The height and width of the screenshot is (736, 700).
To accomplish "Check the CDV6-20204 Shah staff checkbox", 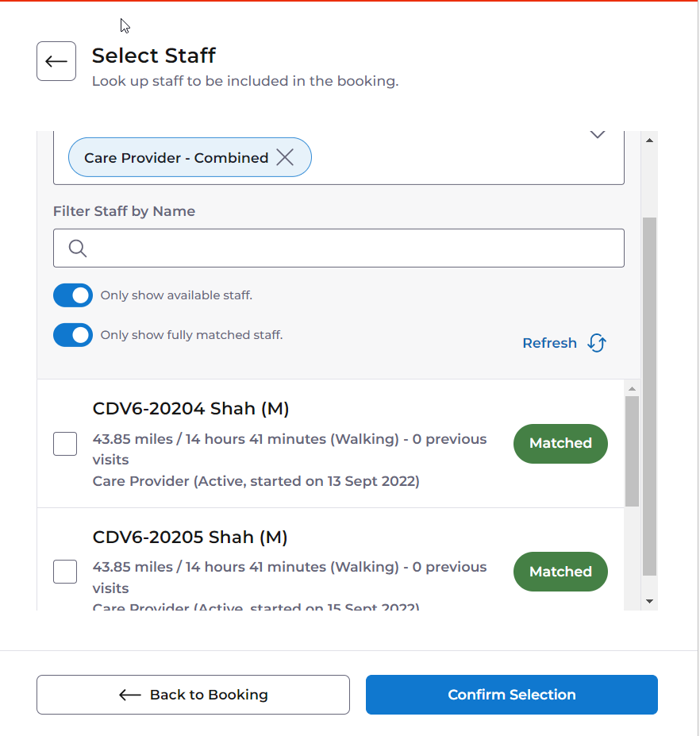I will click(65, 444).
